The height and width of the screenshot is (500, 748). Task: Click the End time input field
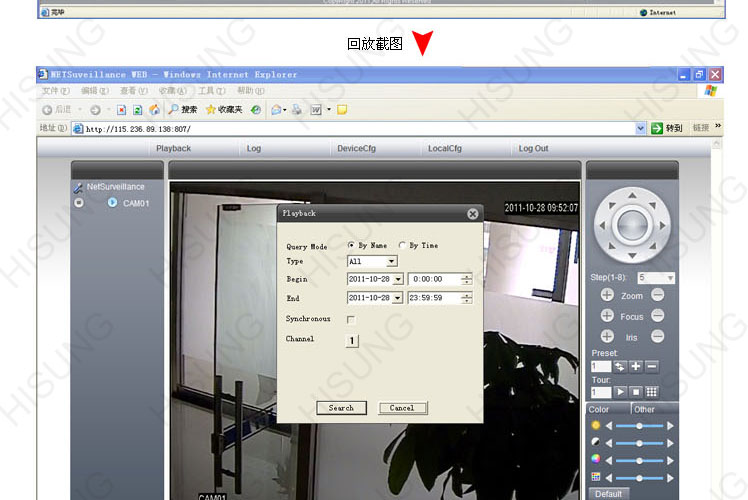433,298
